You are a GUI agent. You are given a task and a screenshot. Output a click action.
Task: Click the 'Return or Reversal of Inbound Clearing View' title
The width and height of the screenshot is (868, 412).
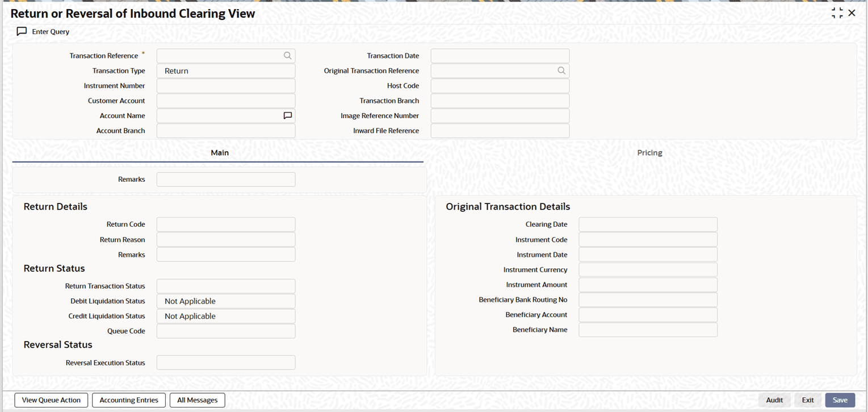(133, 13)
